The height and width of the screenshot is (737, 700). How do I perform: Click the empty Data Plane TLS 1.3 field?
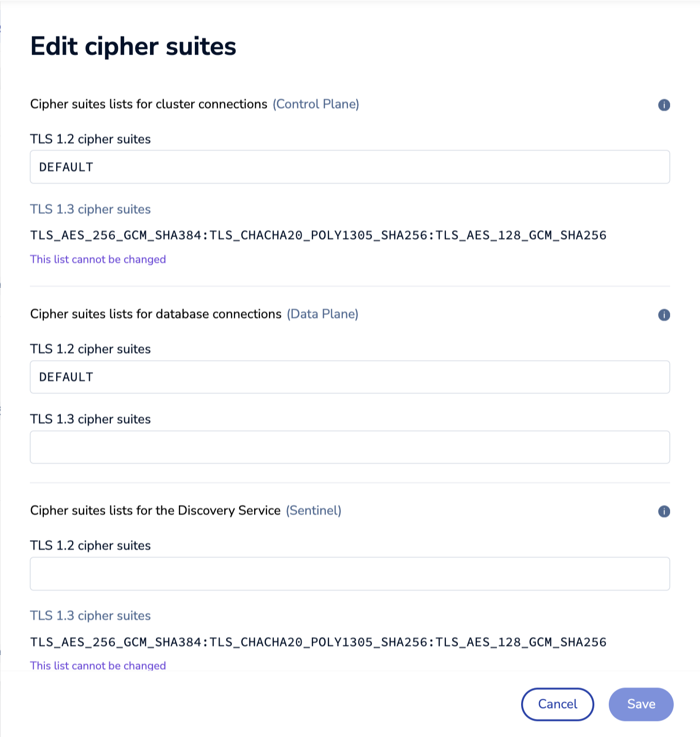pos(349,447)
